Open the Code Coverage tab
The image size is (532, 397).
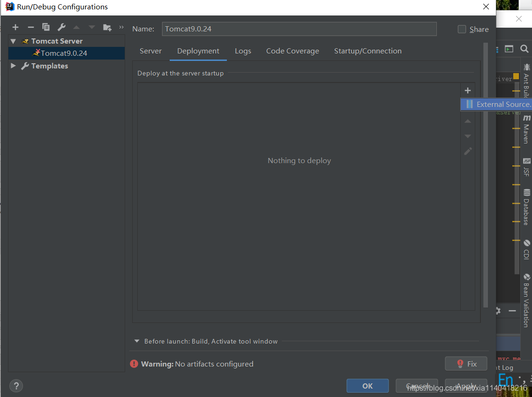(x=292, y=51)
